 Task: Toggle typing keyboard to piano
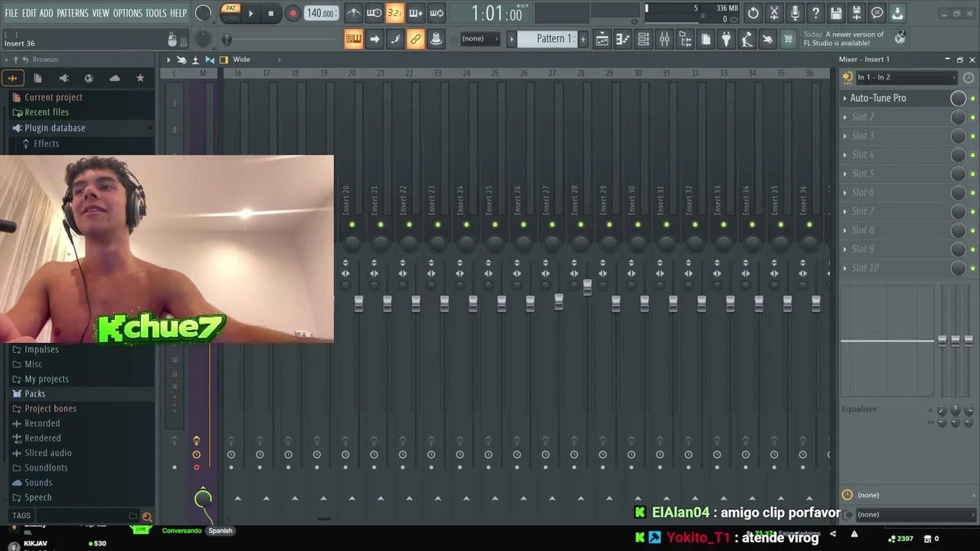[354, 39]
